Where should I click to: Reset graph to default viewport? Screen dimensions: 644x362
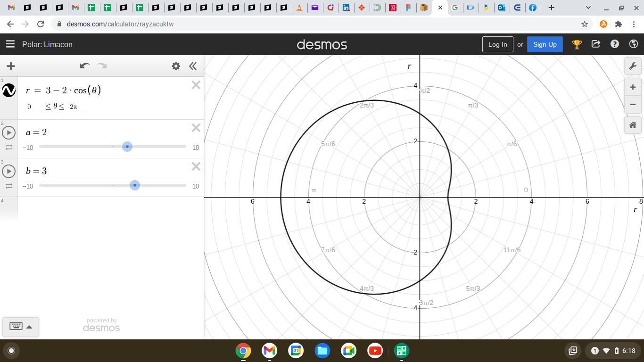coord(633,125)
